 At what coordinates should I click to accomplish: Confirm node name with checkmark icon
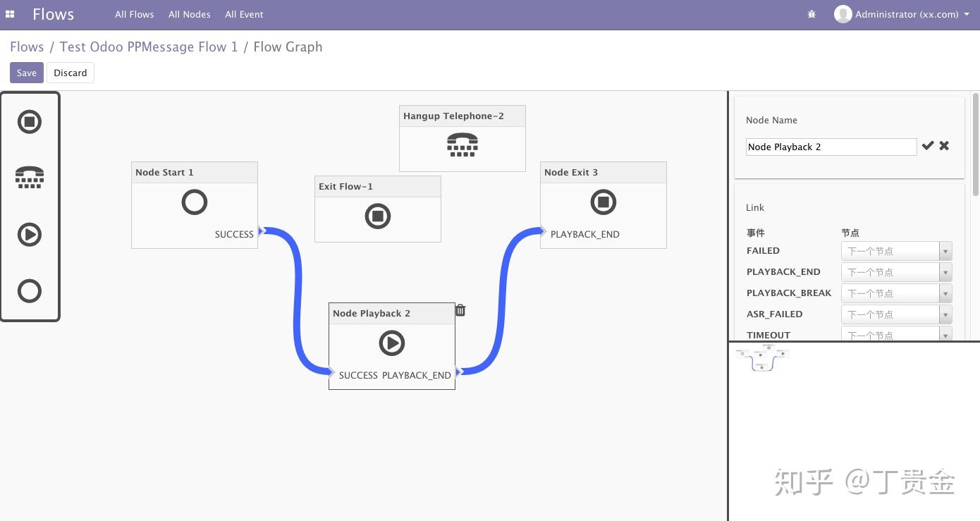coord(928,145)
